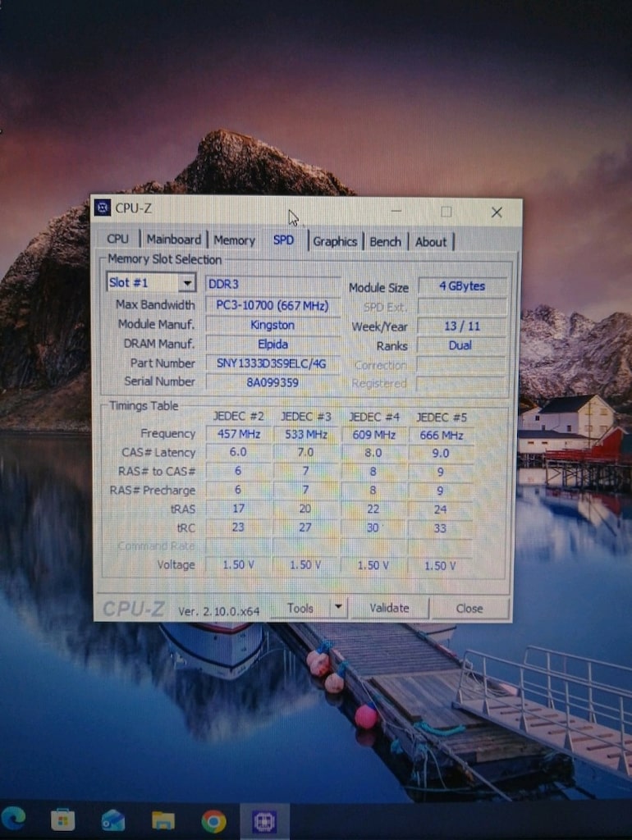This screenshot has height=840, width=632.
Task: Click the 457 MHz frequency cell
Action: (x=239, y=434)
